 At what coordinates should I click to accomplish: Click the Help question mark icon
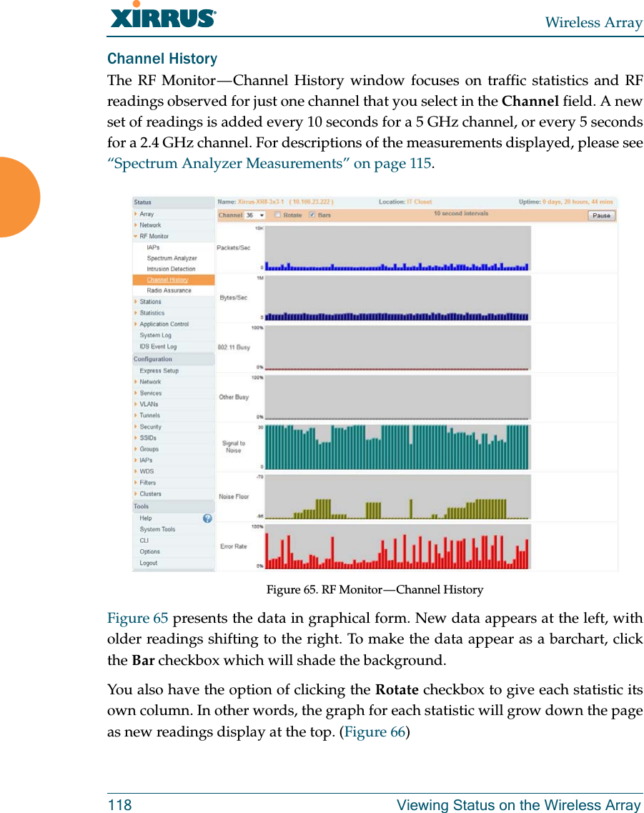207,518
